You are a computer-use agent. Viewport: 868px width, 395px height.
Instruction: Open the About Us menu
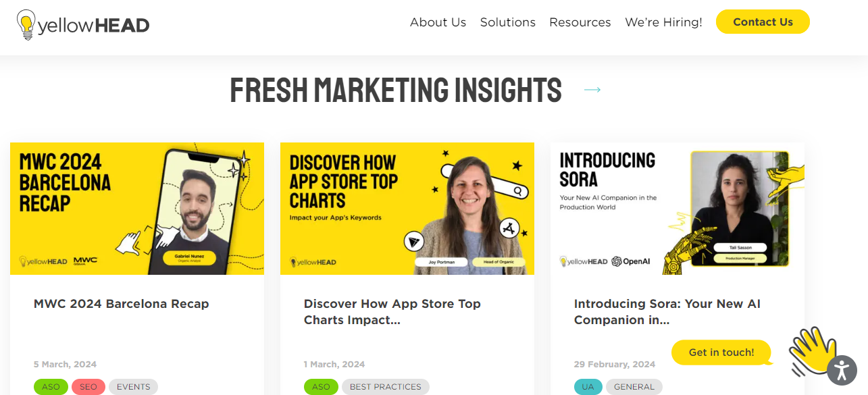pos(438,22)
